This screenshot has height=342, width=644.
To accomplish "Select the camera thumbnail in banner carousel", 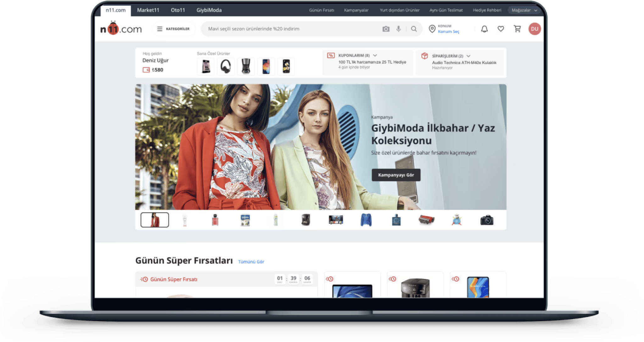I will coord(486,220).
